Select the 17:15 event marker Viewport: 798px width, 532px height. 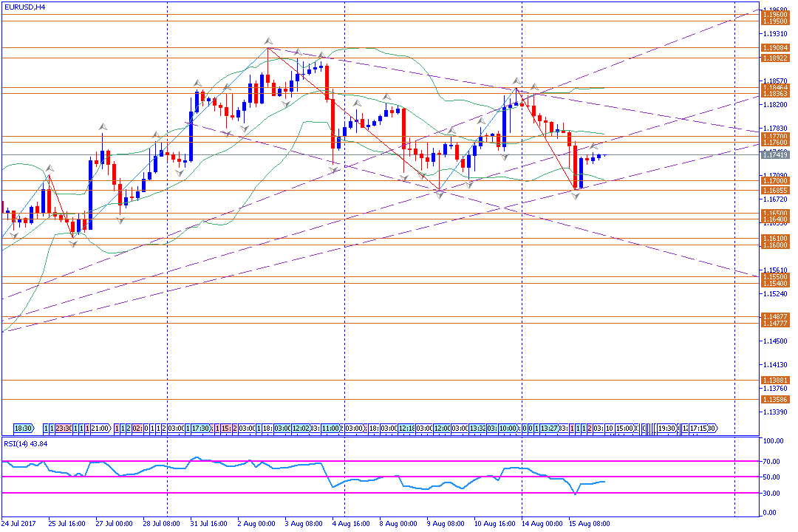coord(700,428)
